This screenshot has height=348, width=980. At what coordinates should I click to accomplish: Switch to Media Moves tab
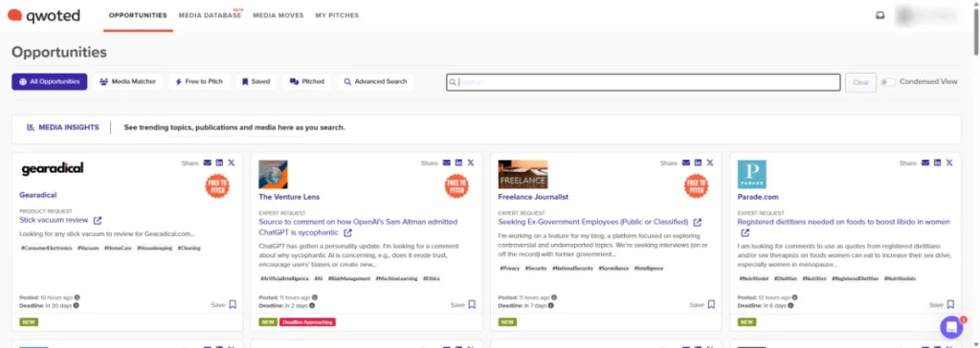pos(278,15)
